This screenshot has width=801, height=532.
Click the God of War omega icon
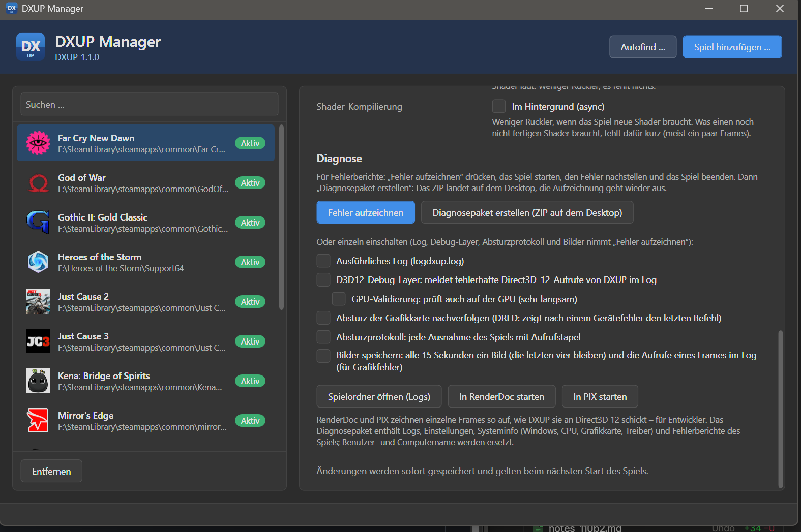[x=38, y=182]
